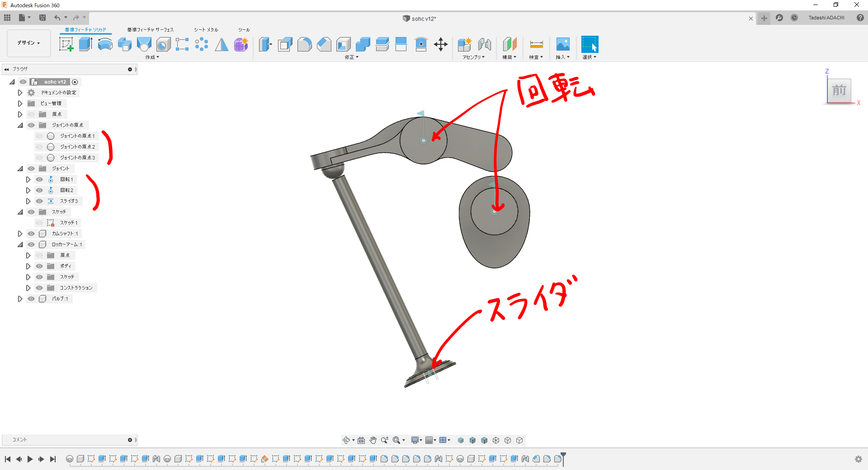Click the New Component icon
This screenshot has width=868, height=470.
click(x=465, y=44)
